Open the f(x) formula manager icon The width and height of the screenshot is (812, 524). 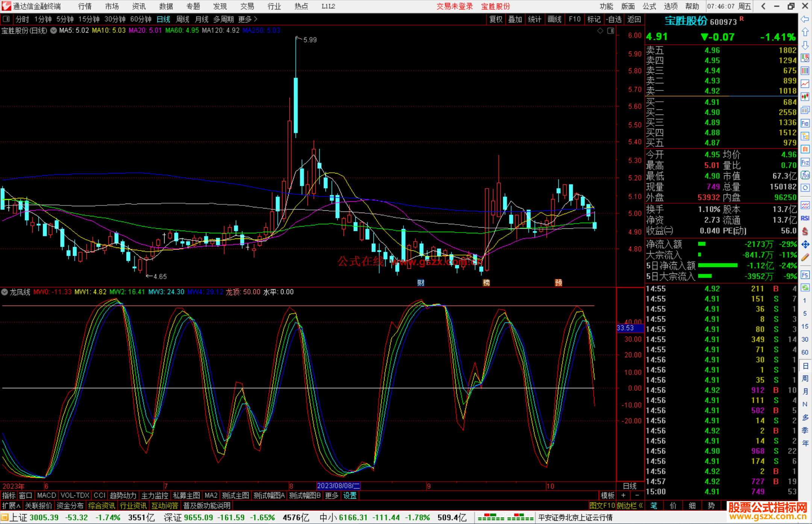click(x=805, y=175)
